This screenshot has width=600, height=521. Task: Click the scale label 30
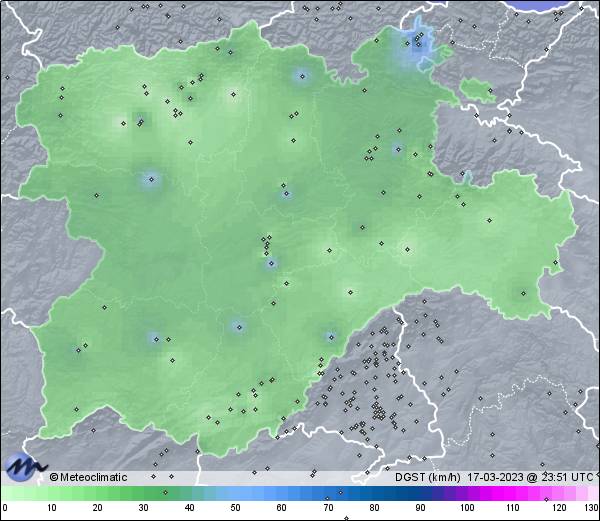[143, 508]
